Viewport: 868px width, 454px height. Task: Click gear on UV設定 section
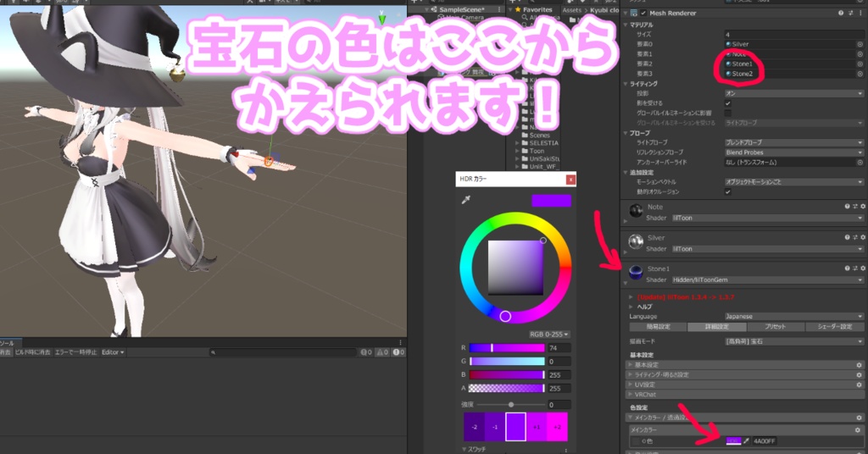pos(859,385)
